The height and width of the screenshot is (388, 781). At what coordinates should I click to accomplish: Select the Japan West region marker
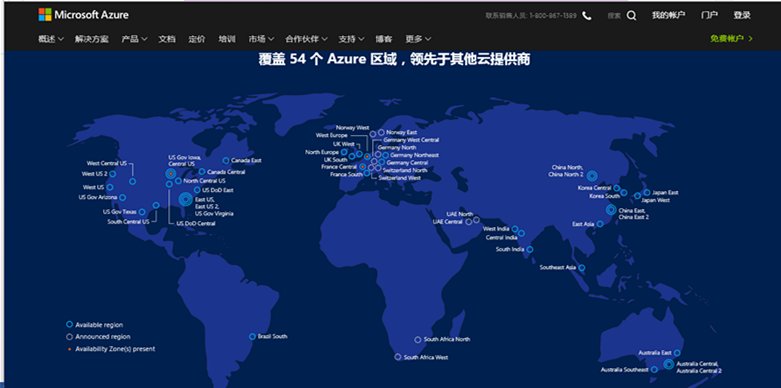point(638,196)
